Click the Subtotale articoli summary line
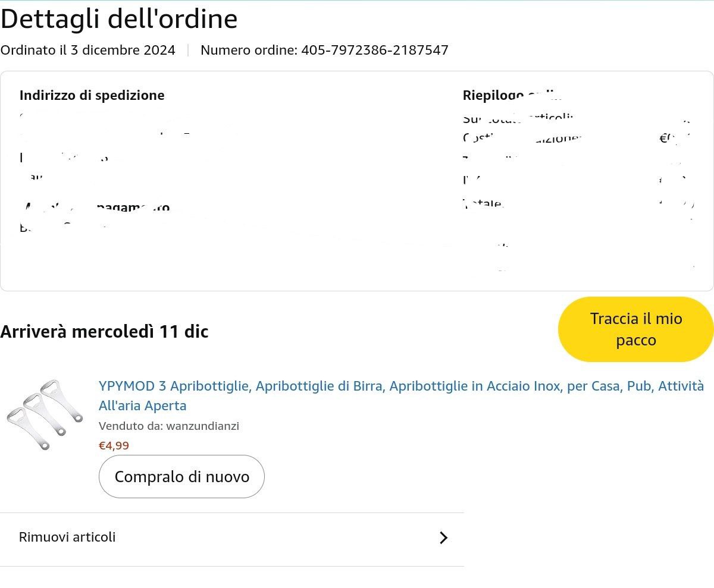 tap(518, 117)
